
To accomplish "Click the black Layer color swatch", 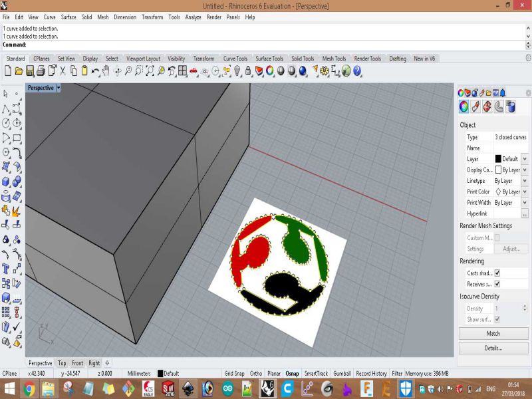I will 498,159.
